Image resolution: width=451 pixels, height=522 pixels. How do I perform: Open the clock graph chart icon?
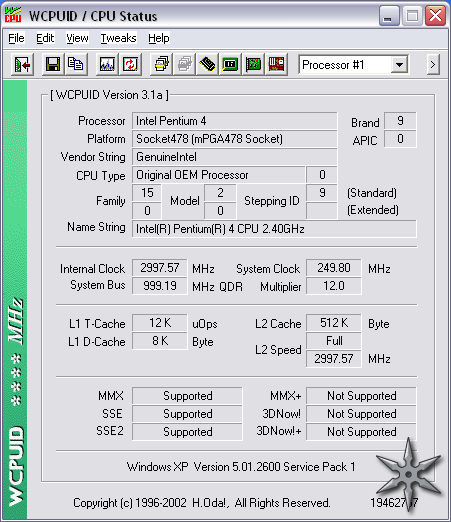[x=107, y=64]
